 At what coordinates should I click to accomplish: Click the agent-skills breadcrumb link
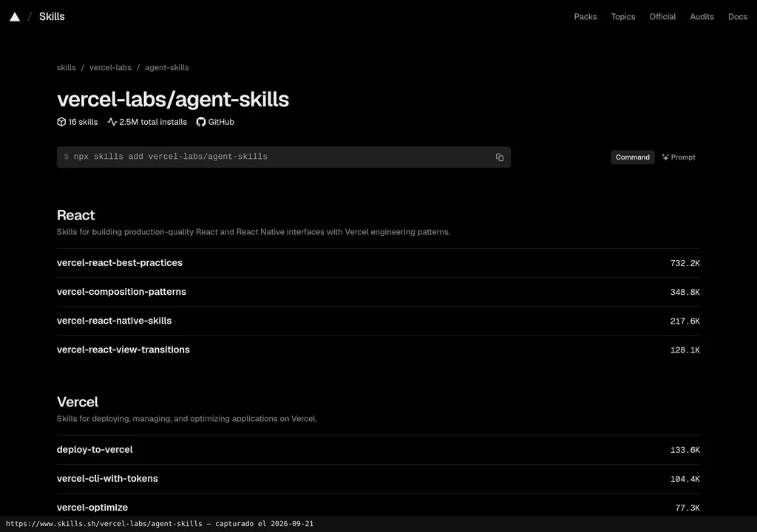[166, 67]
